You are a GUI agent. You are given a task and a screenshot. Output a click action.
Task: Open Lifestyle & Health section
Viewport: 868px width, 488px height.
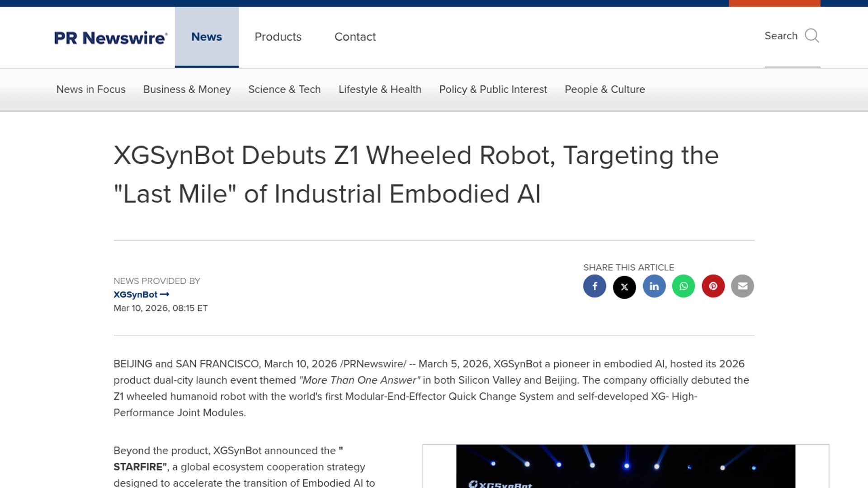(x=380, y=89)
